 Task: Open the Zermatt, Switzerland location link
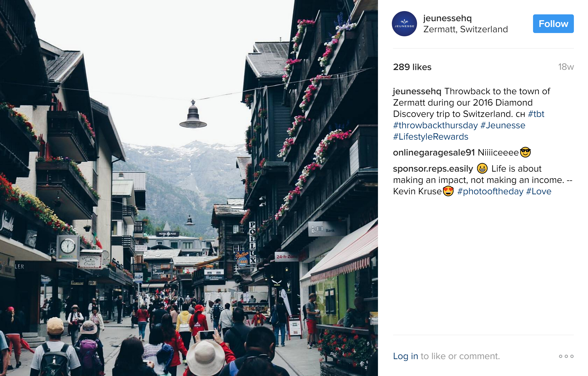[x=465, y=29]
